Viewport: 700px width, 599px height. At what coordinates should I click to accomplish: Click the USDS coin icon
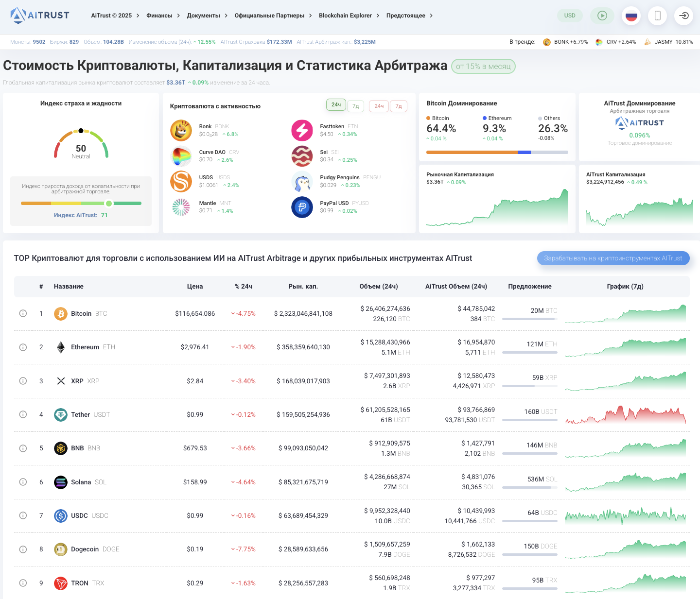point(181,181)
